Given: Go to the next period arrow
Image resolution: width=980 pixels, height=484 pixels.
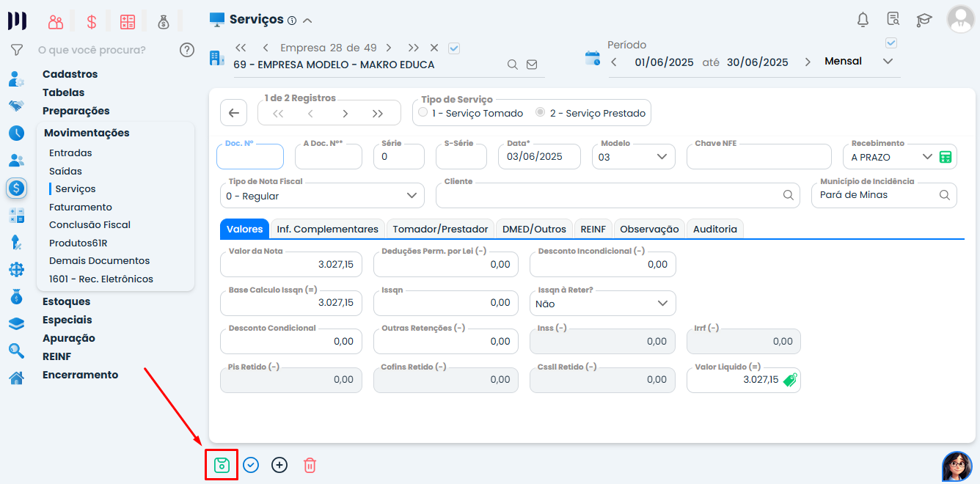Looking at the screenshot, I should click(808, 62).
